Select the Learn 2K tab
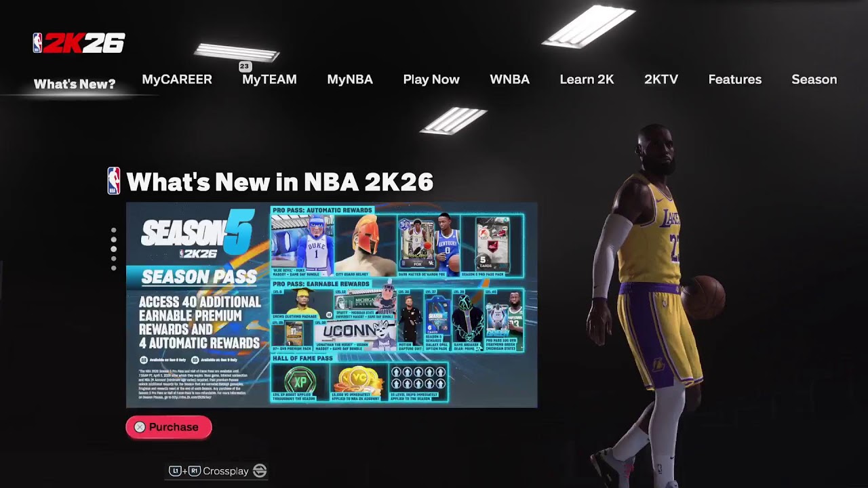This screenshot has width=868, height=488. [x=587, y=79]
